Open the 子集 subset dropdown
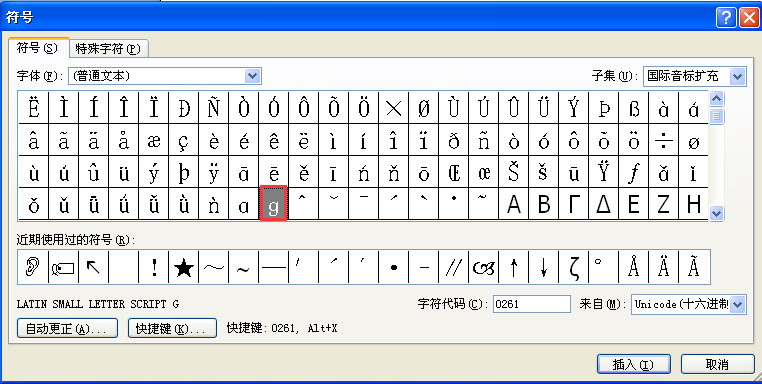762x384 pixels. pyautogui.click(x=737, y=76)
